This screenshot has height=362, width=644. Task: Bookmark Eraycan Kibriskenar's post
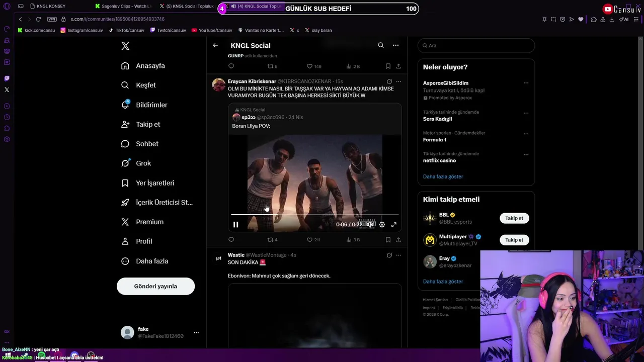pos(388,240)
